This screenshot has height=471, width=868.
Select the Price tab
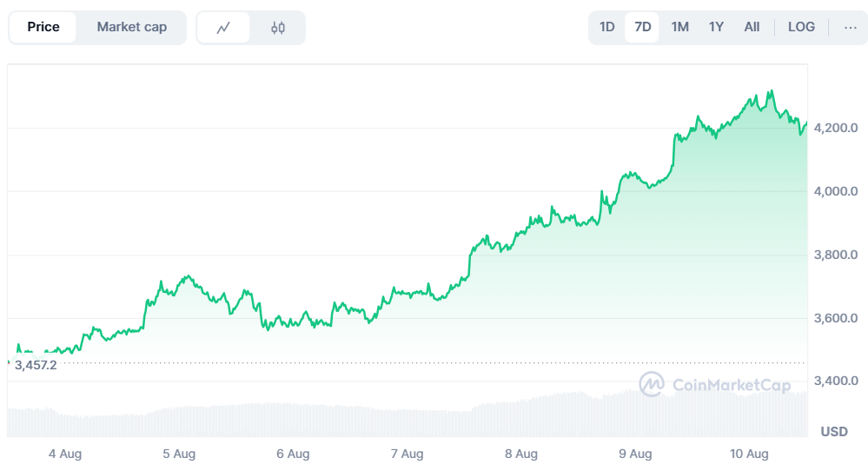click(43, 27)
